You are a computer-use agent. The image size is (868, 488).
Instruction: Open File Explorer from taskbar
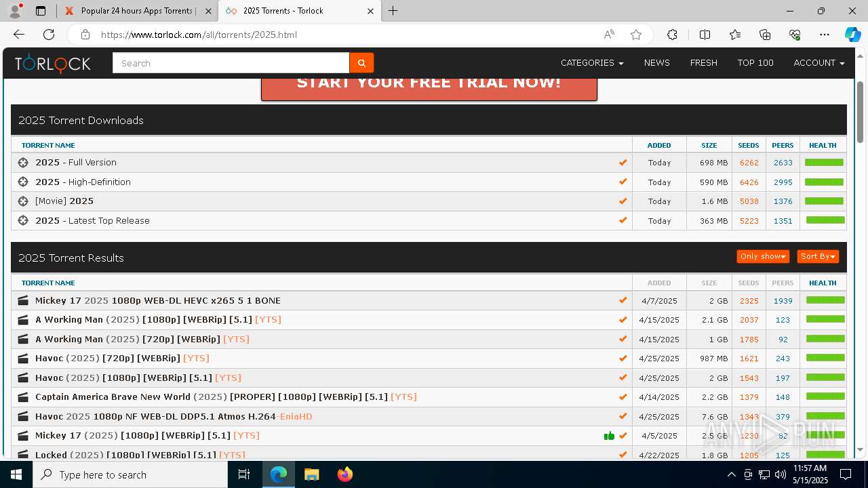pos(312,474)
